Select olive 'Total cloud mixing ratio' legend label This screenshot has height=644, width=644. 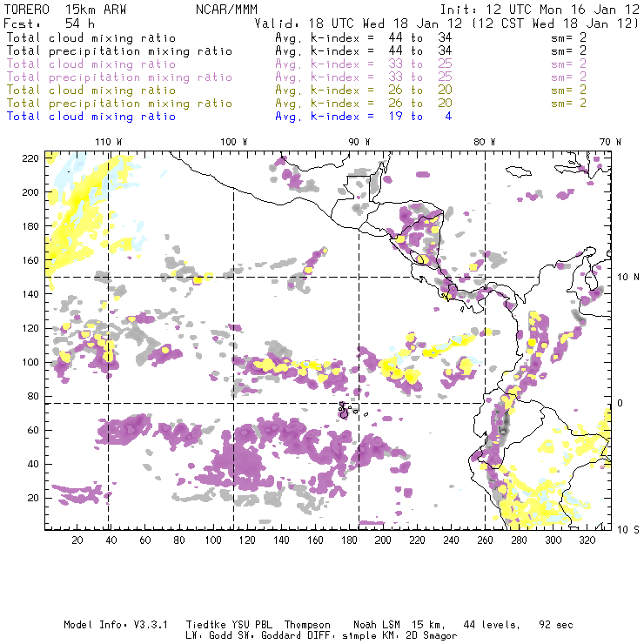(91, 90)
